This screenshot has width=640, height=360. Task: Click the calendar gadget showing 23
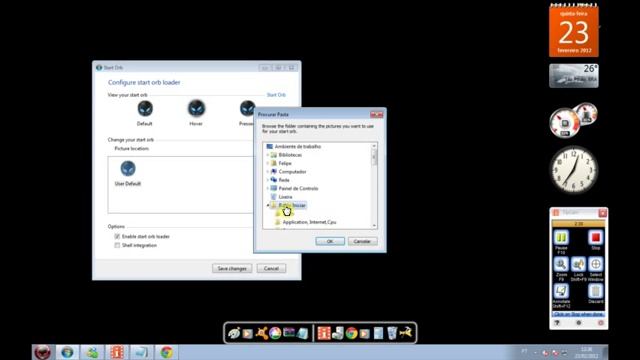click(574, 31)
